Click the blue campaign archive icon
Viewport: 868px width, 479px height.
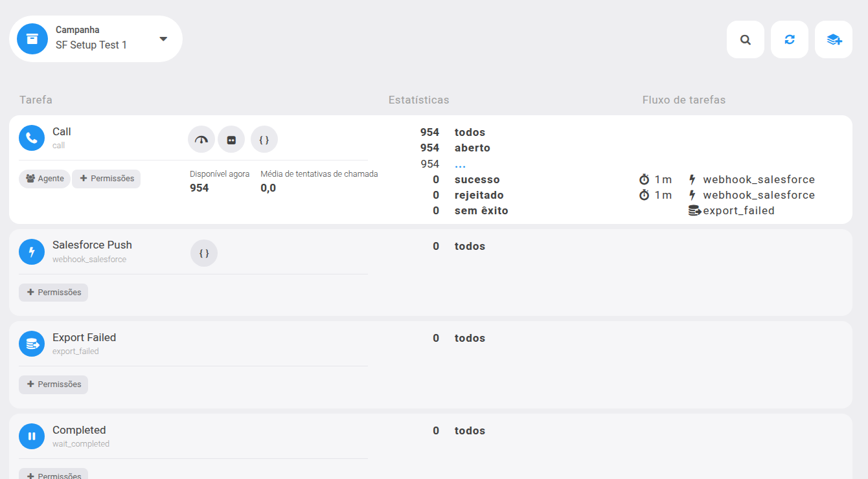pos(32,39)
